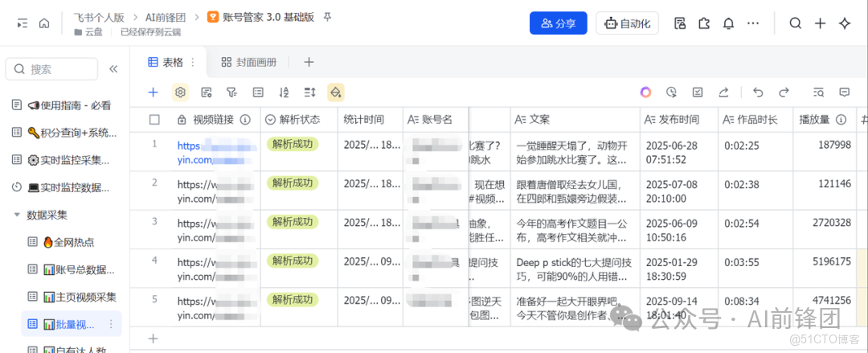868x353 pixels.
Task: Open the AI sparkle icon in header
Action: pos(844,23)
